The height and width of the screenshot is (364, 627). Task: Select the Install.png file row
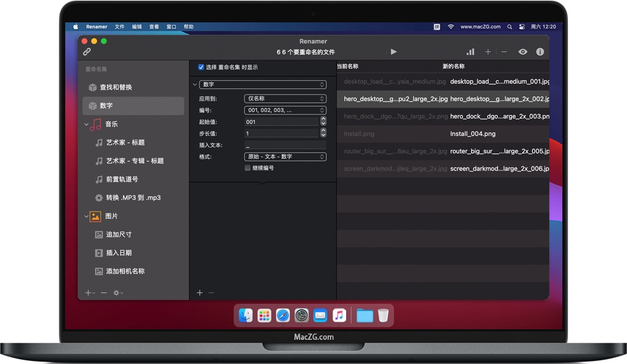pyautogui.click(x=442, y=134)
